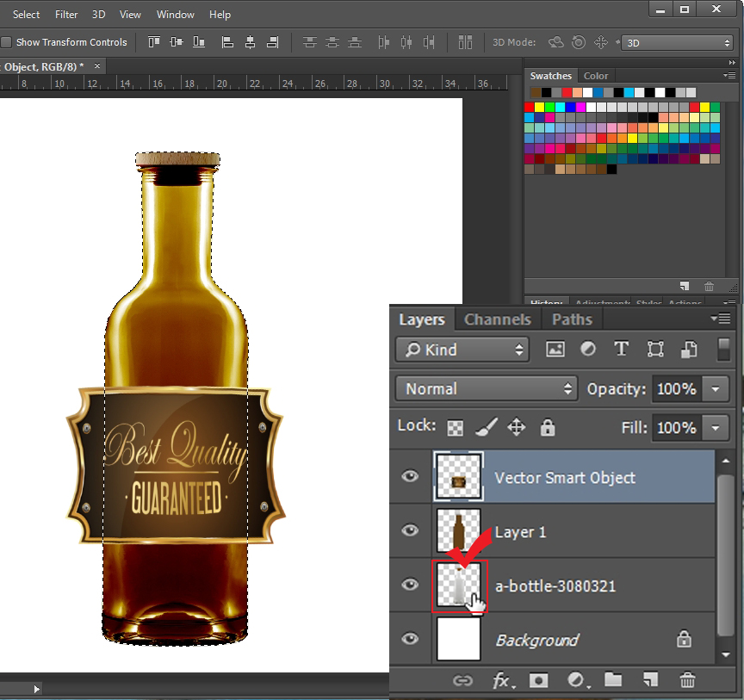Toggle lock all padlock icon
This screenshot has height=700, width=744.
tap(548, 427)
